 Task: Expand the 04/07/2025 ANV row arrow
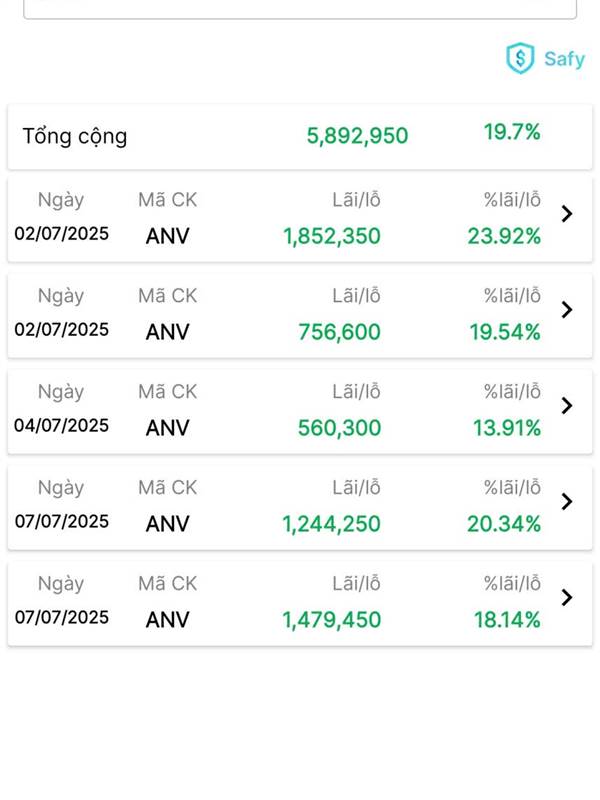click(567, 405)
